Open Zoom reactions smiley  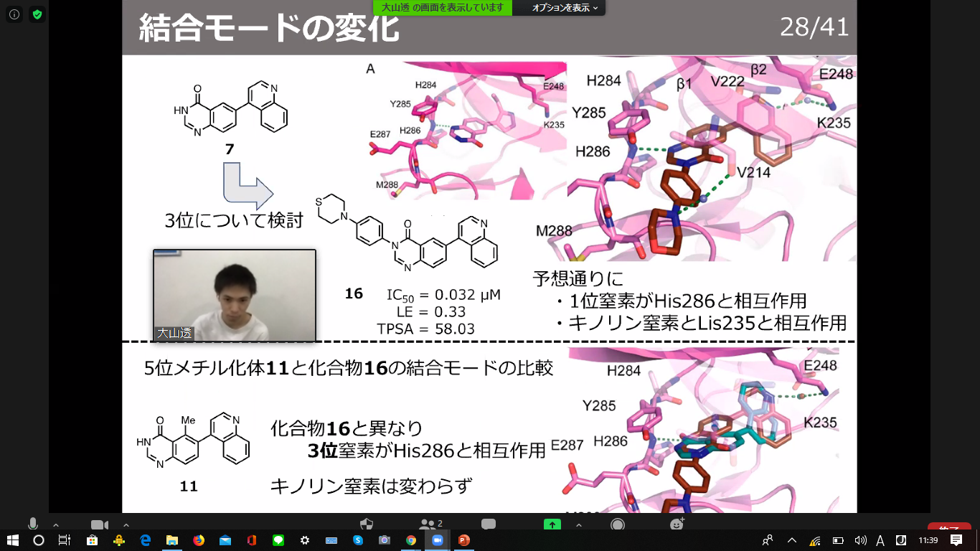[677, 524]
